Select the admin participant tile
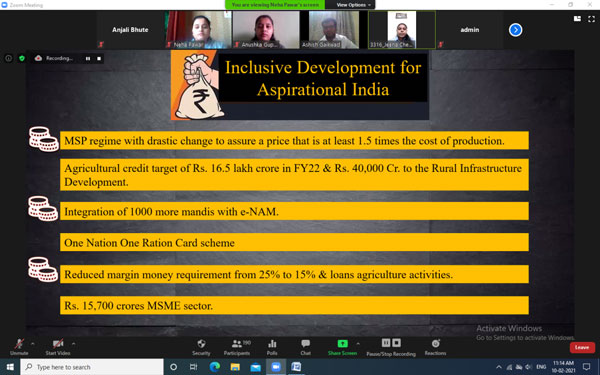The width and height of the screenshot is (600, 375). click(470, 29)
